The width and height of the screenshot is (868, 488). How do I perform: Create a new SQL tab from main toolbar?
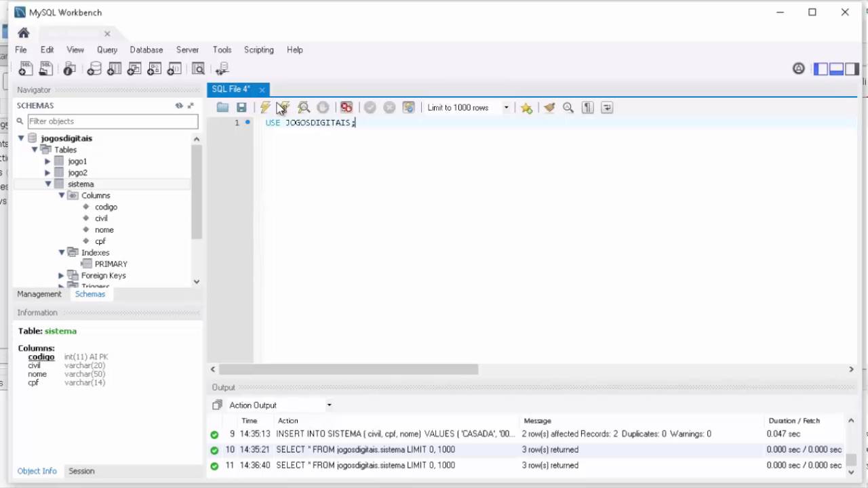click(25, 68)
